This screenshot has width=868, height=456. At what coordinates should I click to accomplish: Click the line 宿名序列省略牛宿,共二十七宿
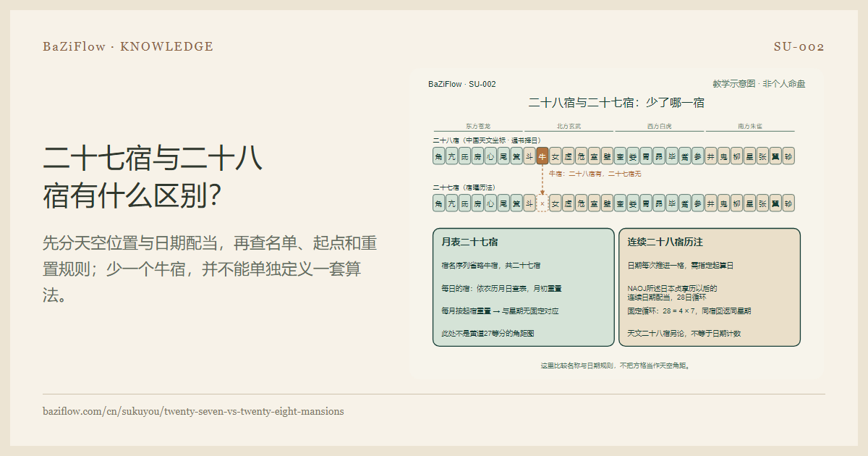[x=490, y=266]
